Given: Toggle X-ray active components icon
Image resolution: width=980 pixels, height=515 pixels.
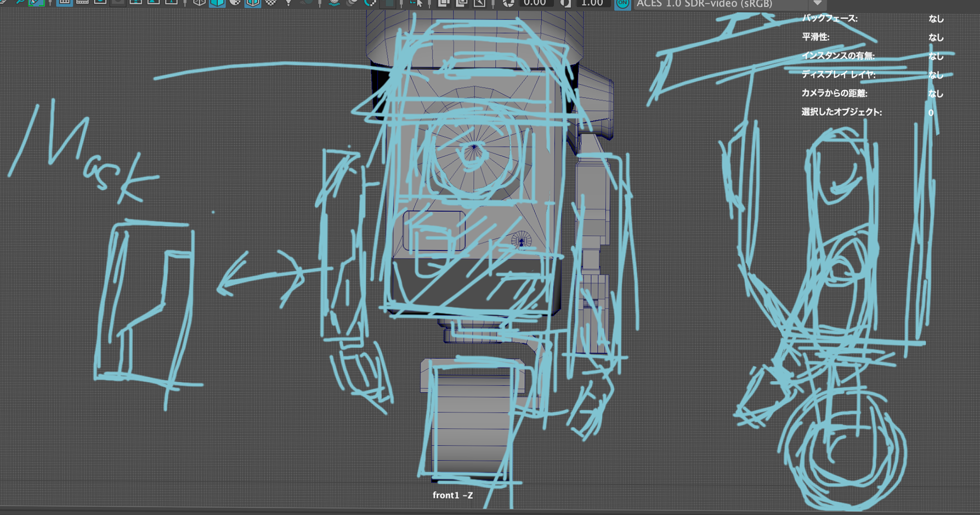Looking at the screenshot, I should 461,3.
